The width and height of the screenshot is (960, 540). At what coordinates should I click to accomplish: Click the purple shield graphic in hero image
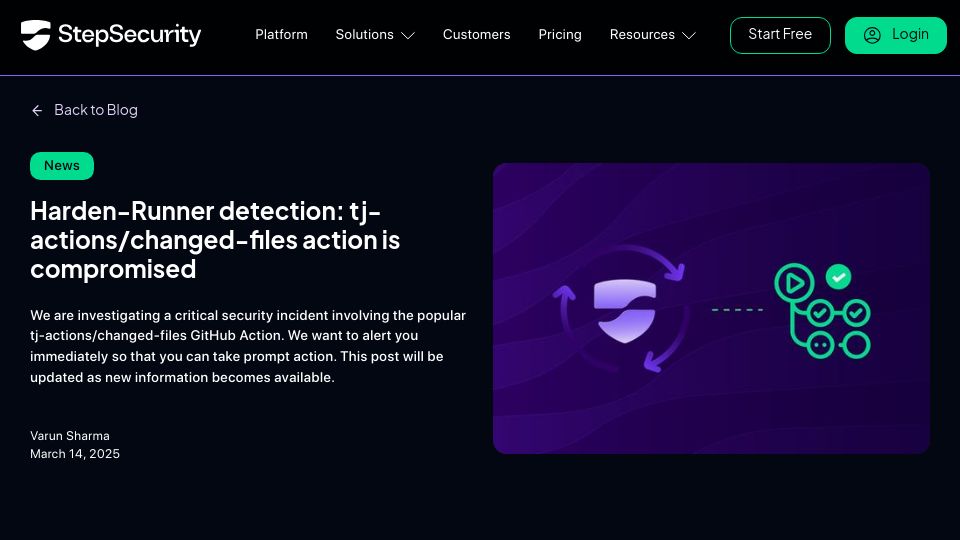click(624, 310)
